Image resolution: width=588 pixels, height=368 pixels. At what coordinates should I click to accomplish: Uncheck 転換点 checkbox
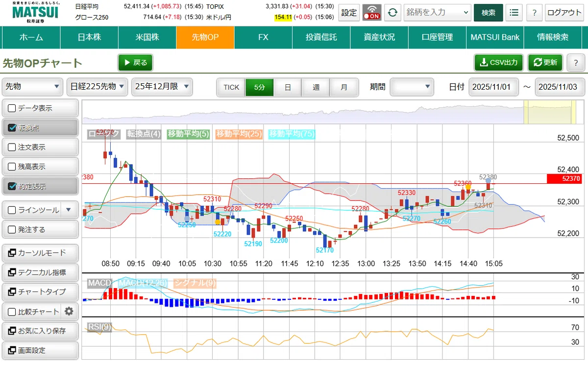click(12, 128)
